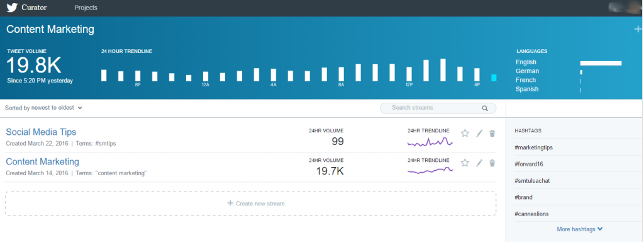644x242 pixels.
Task: Open the Social Media Tips stream
Action: tap(41, 132)
